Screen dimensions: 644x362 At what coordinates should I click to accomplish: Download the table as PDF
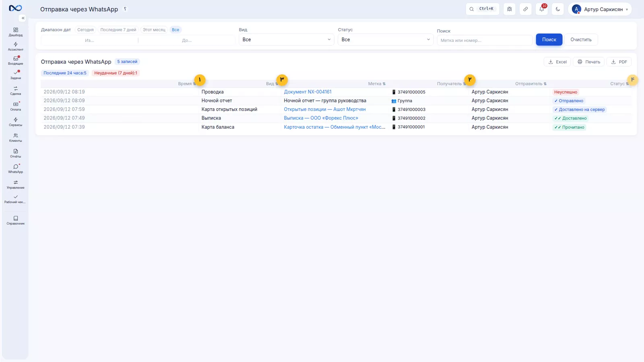click(619, 62)
